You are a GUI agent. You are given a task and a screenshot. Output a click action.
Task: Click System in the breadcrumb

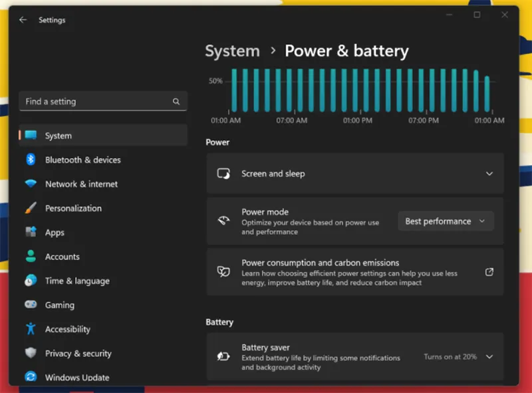[x=232, y=51]
